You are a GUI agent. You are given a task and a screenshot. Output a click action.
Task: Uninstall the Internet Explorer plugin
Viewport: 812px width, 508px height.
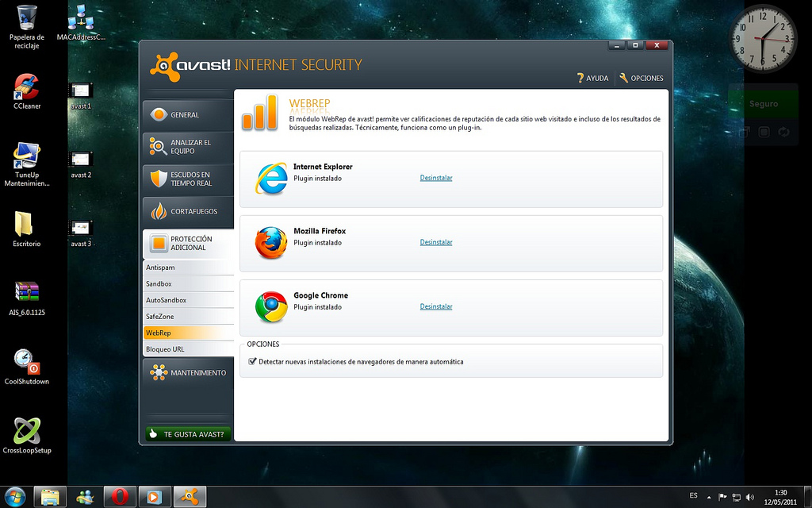[436, 178]
